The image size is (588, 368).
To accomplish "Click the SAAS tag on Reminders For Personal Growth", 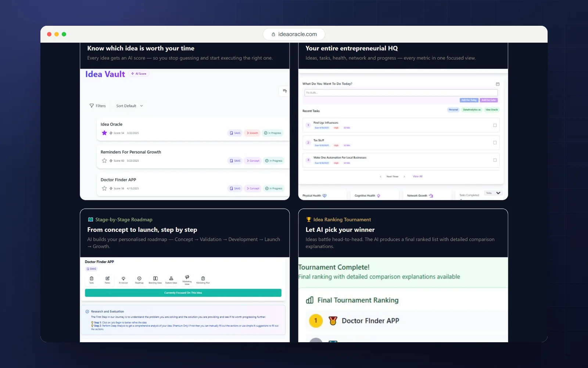I will (x=235, y=161).
